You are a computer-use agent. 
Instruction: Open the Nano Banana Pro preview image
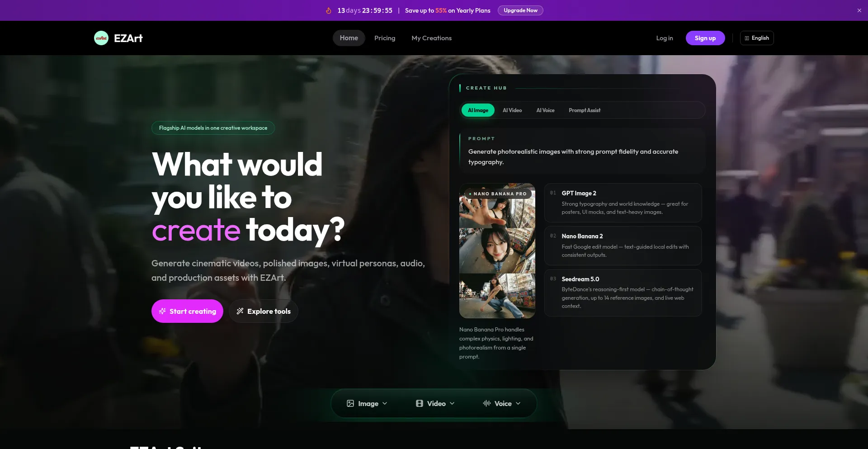[x=497, y=250]
